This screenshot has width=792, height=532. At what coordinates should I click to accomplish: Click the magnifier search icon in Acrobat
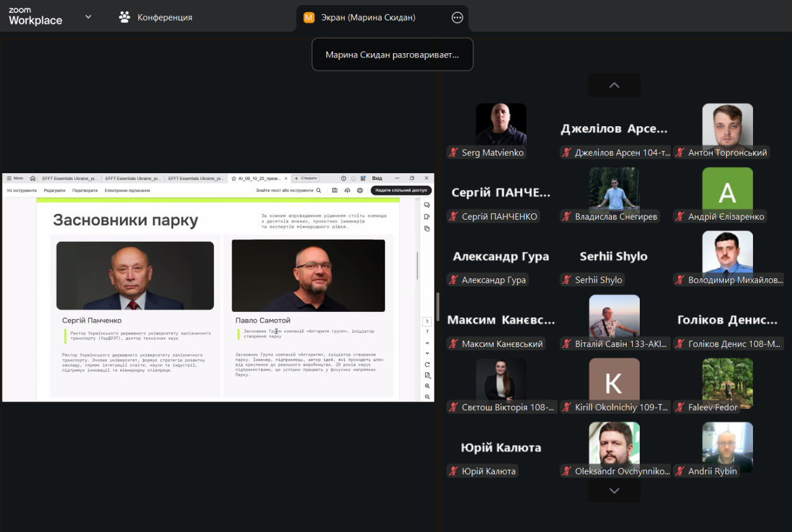point(319,191)
